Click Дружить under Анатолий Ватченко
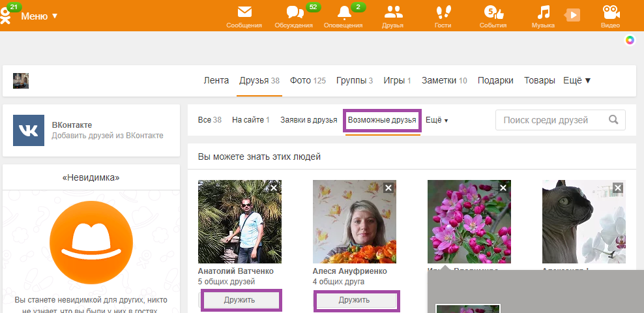This screenshot has height=313, width=644. tap(239, 300)
